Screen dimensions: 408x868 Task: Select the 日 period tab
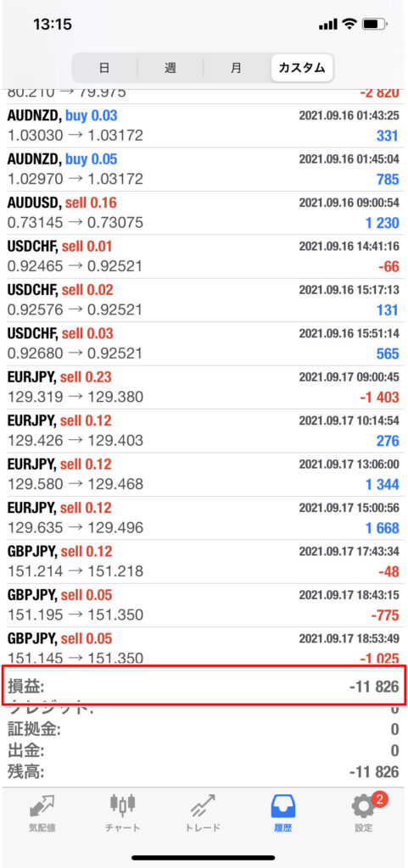tap(104, 68)
